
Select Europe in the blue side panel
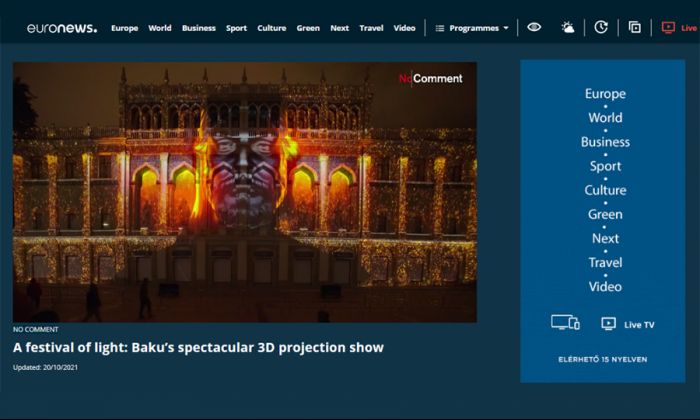pos(605,94)
